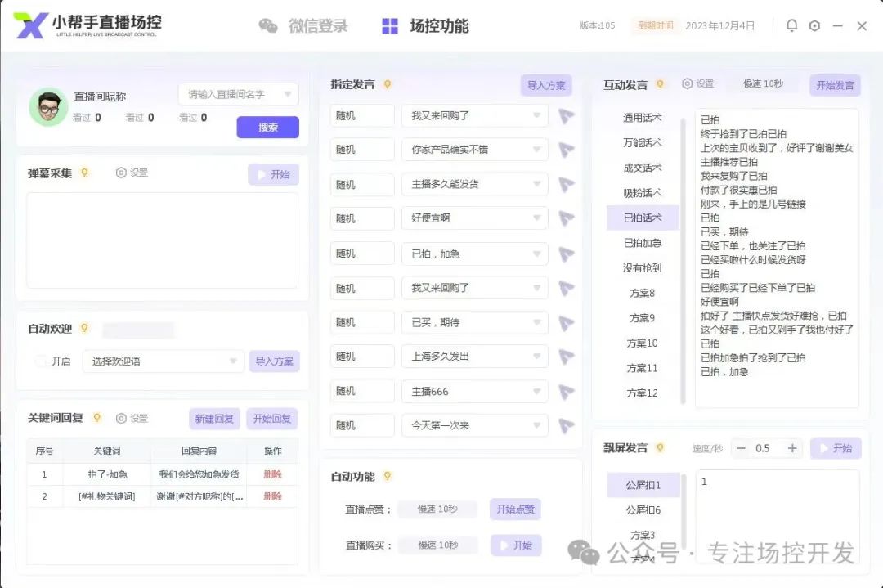Open the 好便宜啊 message dropdown
This screenshot has height=588, width=883.
pyautogui.click(x=474, y=218)
